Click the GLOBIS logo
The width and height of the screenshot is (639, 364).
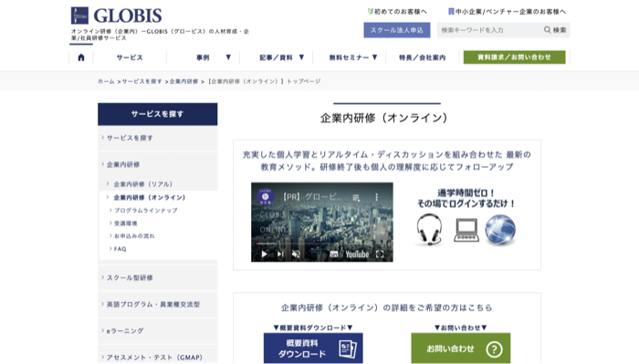[x=116, y=16]
